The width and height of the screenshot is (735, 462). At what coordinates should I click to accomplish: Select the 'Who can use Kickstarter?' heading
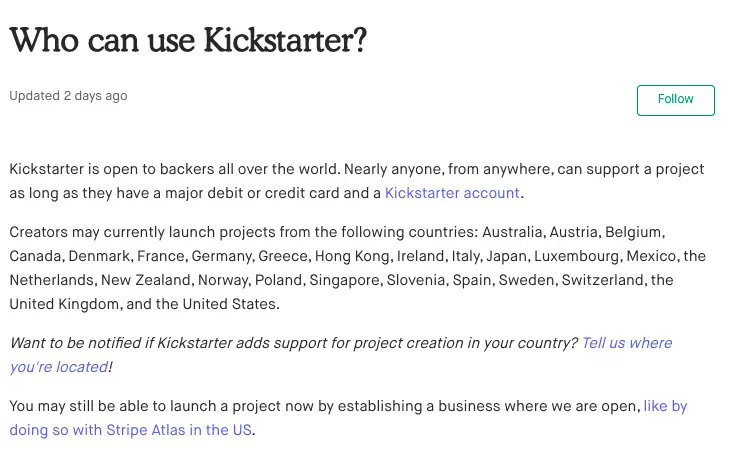tap(188, 40)
